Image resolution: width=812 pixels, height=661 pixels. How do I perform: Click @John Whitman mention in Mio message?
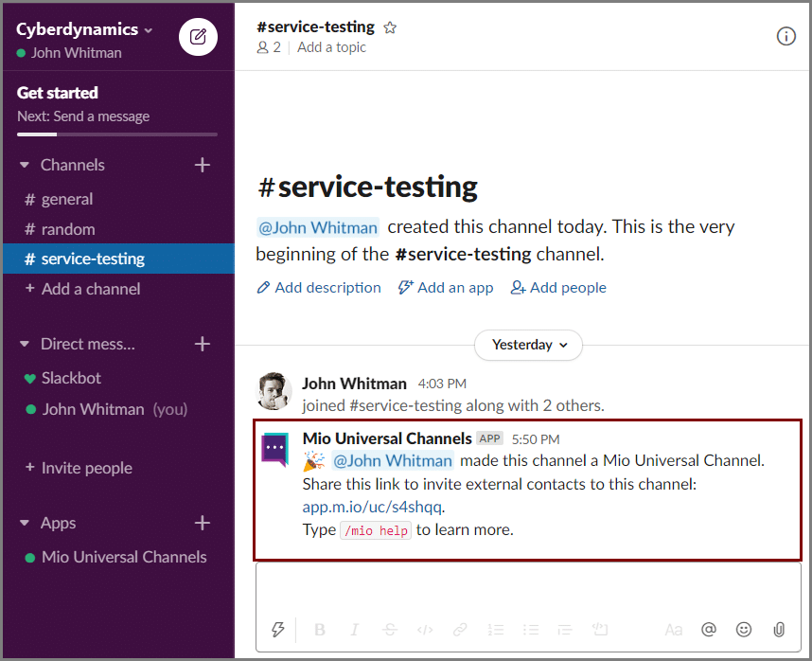pos(393,460)
